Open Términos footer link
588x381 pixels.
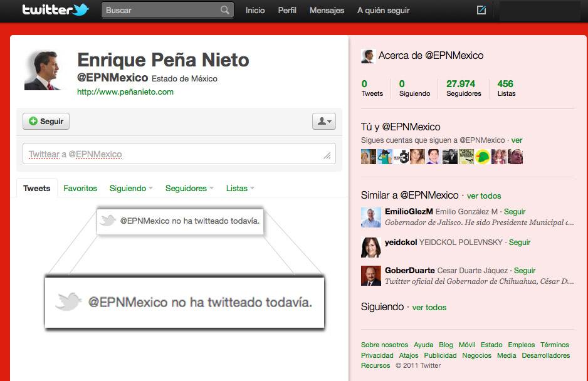coord(555,345)
